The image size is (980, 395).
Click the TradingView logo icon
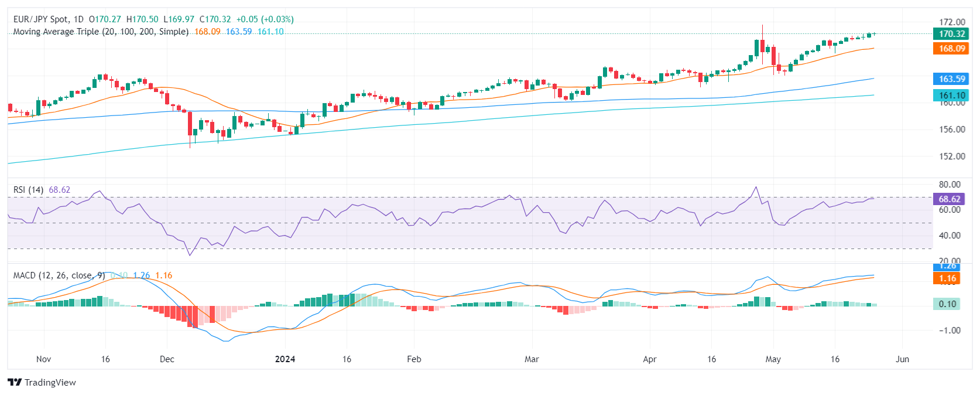pyautogui.click(x=15, y=382)
